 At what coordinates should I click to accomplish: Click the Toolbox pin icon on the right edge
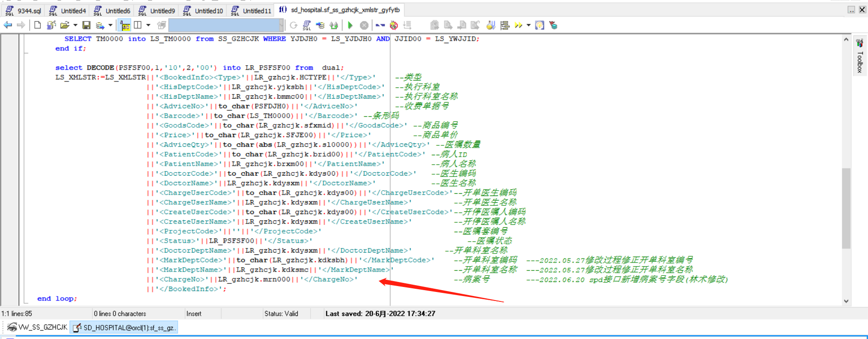coord(859,43)
